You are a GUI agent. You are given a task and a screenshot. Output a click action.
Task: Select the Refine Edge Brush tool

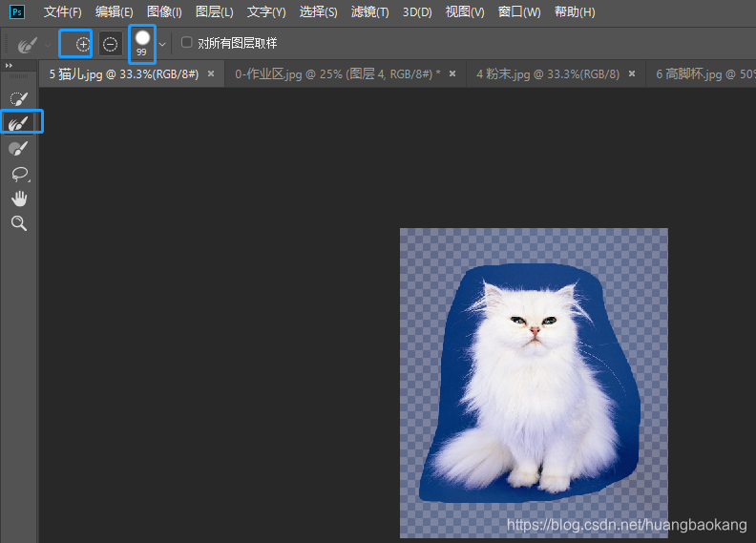[19, 123]
